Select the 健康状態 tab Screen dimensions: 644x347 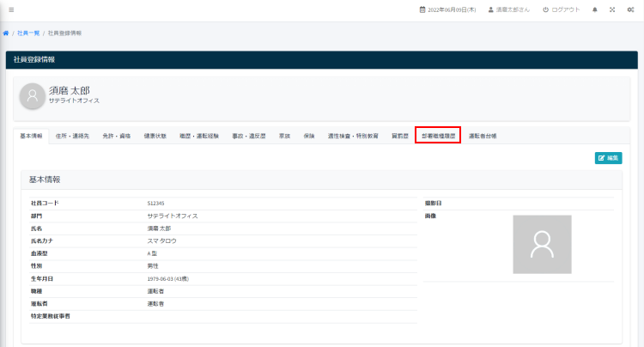(x=155, y=136)
